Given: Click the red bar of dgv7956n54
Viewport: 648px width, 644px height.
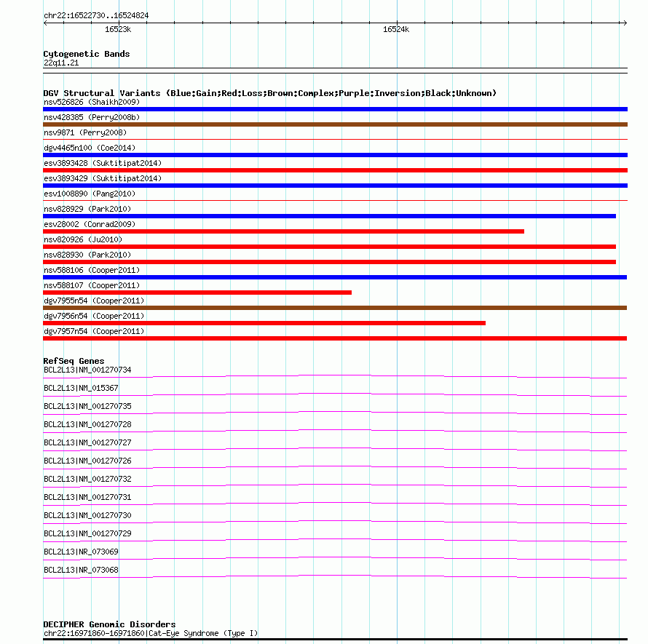Looking at the screenshot, I should [x=264, y=323].
